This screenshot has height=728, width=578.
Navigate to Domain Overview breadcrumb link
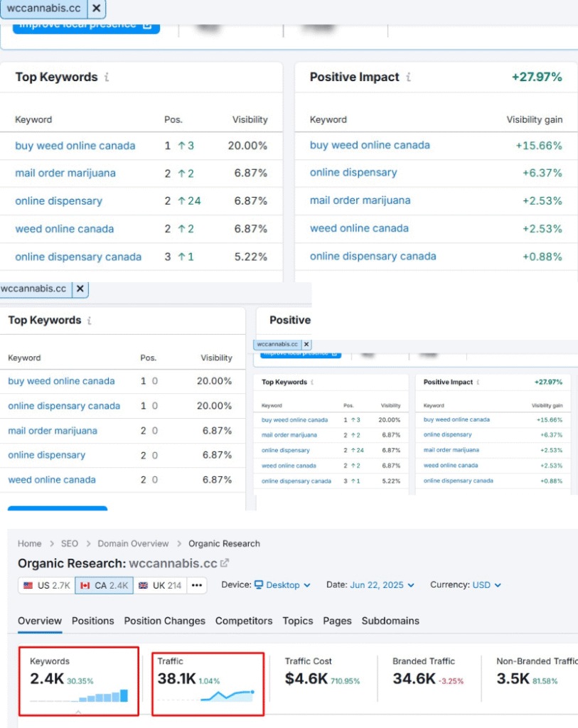133,544
